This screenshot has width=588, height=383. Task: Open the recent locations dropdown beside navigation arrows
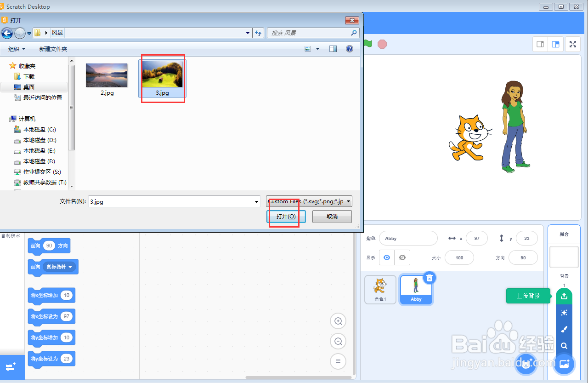point(29,33)
